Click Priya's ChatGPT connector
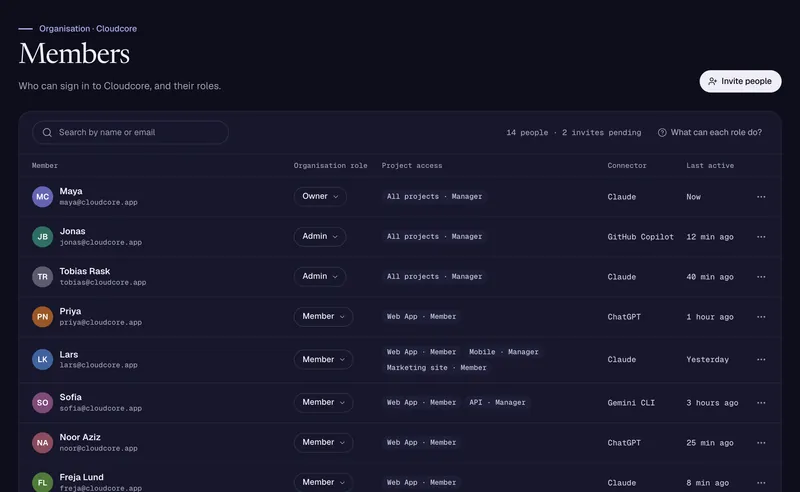 624,317
